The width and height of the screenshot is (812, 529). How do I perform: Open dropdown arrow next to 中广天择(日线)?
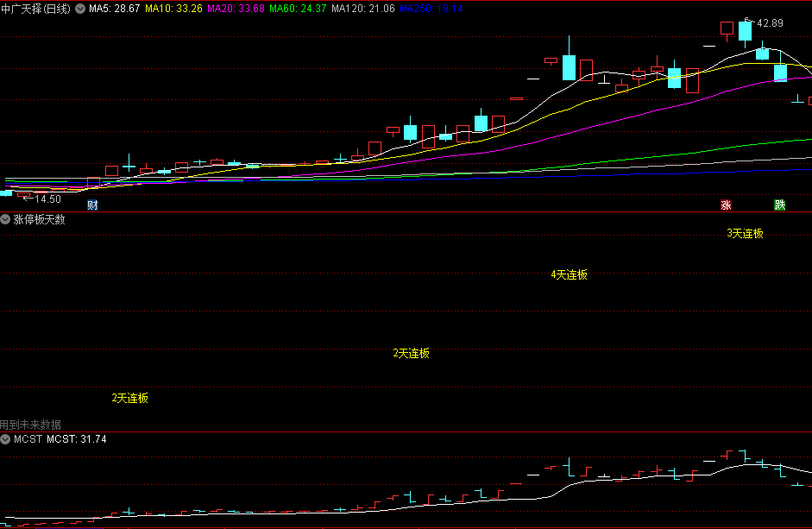[x=80, y=9]
